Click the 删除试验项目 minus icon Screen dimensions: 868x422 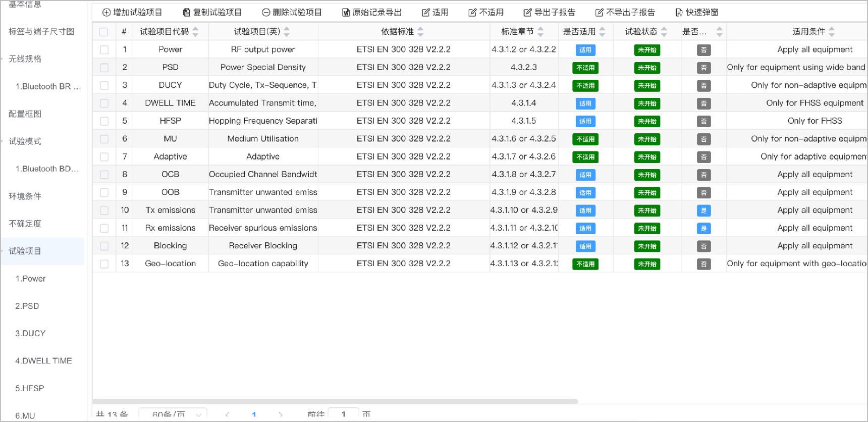coord(266,12)
